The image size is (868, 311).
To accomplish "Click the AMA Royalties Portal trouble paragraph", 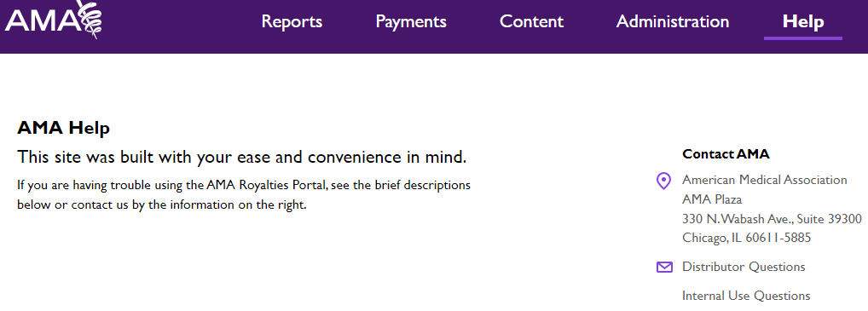I will tap(244, 195).
